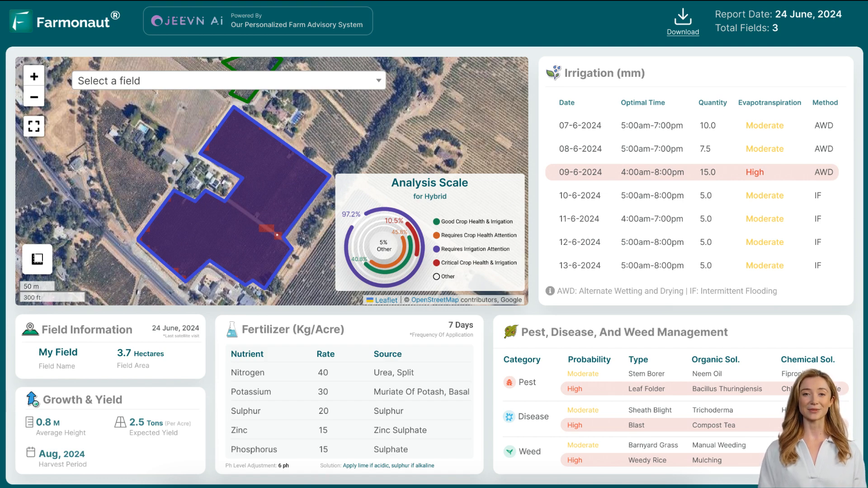
Task: Toggle the fullscreen map view button
Action: (33, 126)
